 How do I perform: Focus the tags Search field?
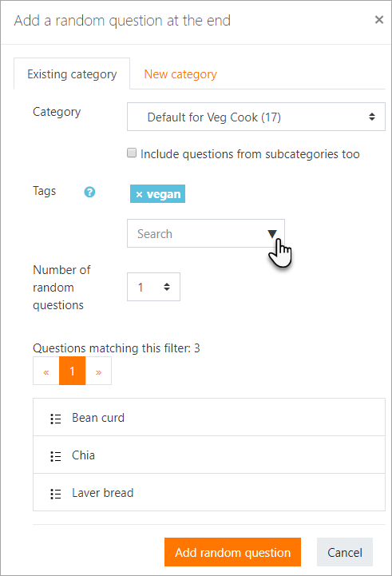(x=205, y=233)
